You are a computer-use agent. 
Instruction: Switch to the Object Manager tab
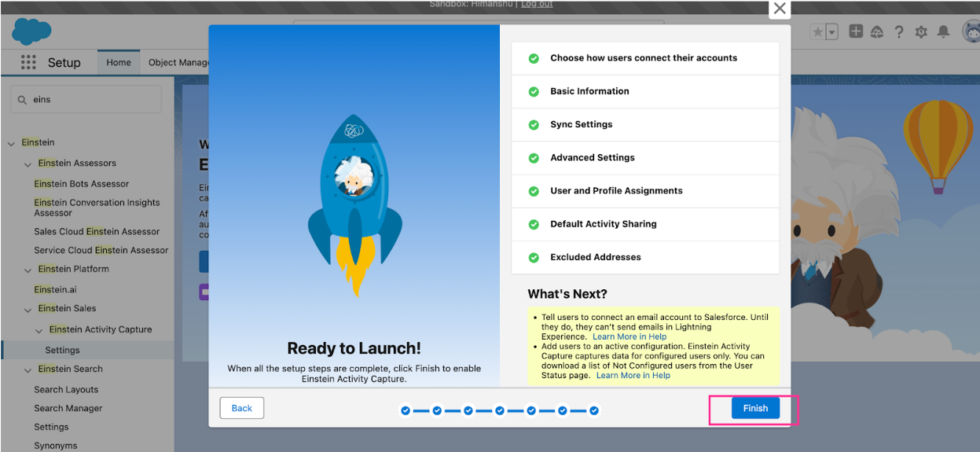coord(178,62)
